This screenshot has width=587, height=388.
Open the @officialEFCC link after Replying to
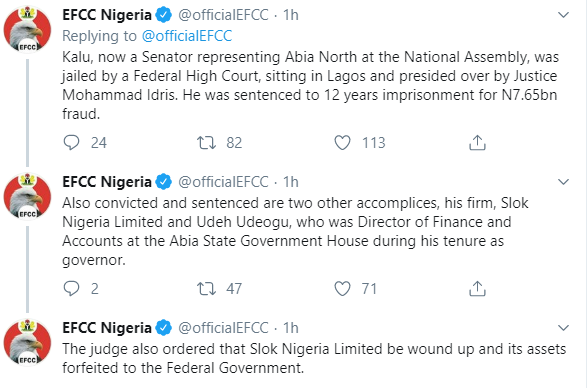[x=187, y=36]
